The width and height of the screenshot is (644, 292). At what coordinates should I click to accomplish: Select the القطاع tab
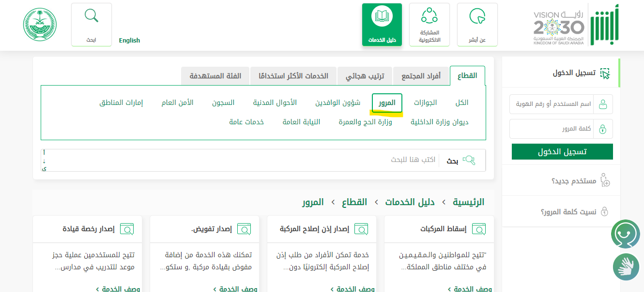click(x=467, y=76)
